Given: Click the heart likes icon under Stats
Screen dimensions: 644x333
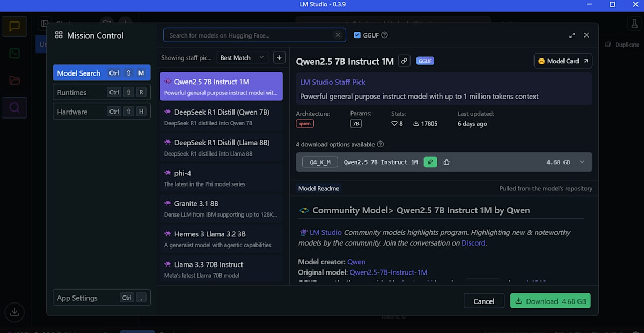Looking at the screenshot, I should [x=394, y=124].
